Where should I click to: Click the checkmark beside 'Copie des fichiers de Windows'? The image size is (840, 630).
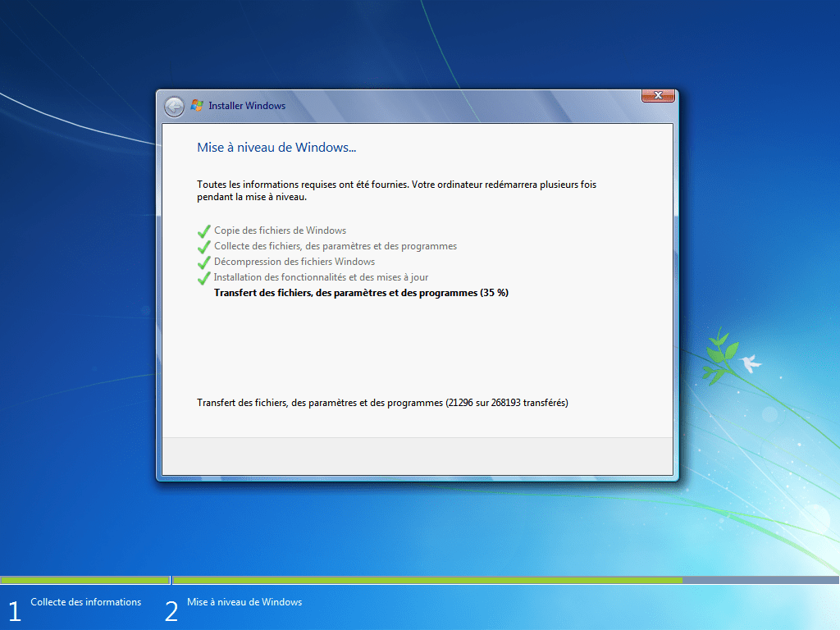click(203, 231)
